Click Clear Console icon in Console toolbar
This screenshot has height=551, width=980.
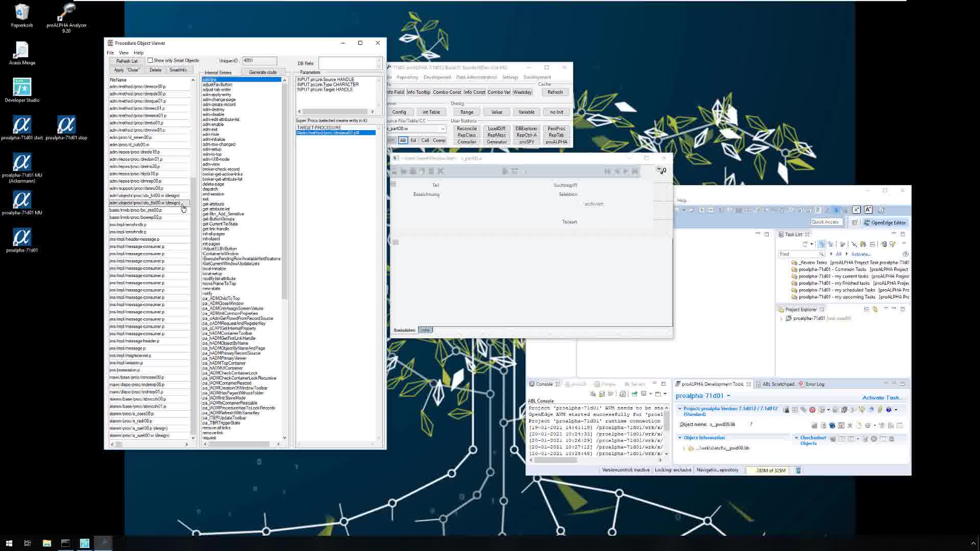pyautogui.click(x=593, y=394)
